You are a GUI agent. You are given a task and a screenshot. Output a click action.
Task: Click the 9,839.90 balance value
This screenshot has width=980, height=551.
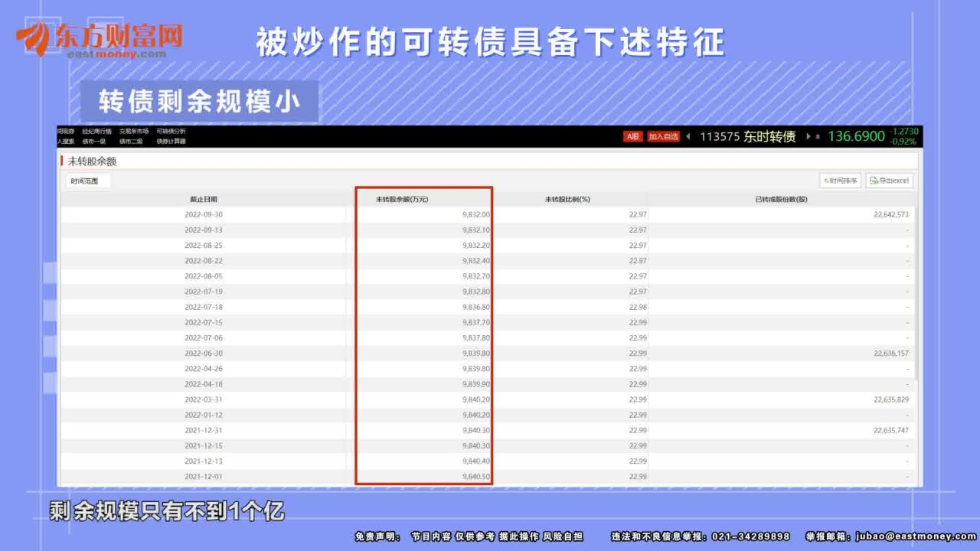coord(476,384)
